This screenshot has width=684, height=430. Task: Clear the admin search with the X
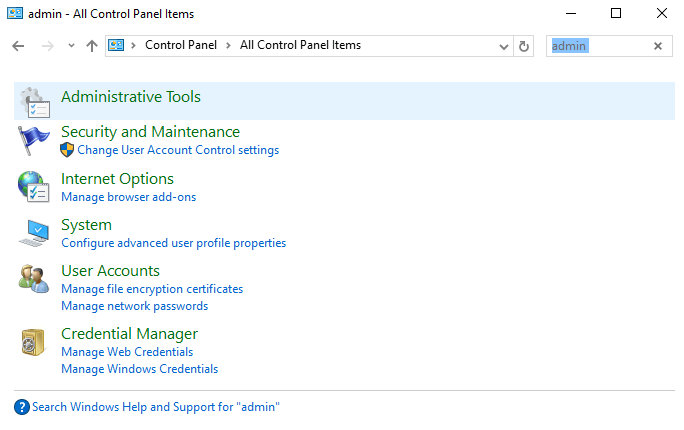coord(658,46)
